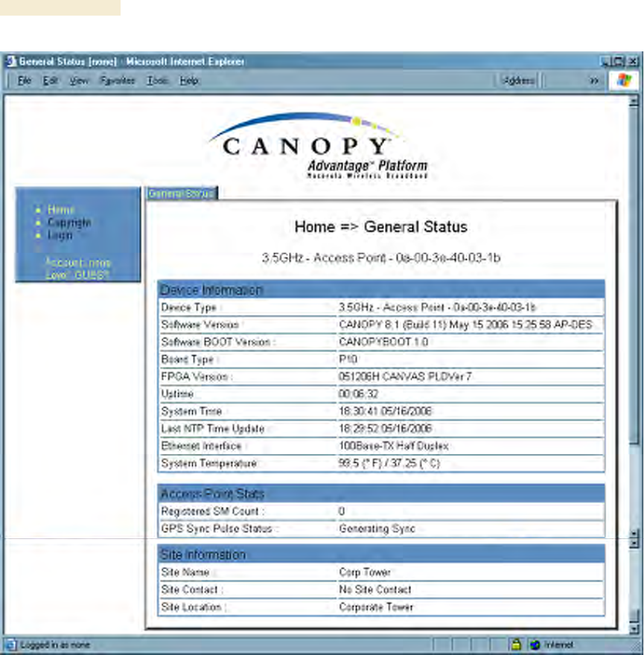
Task: Click the No Site Contact value
Action: click(375, 589)
